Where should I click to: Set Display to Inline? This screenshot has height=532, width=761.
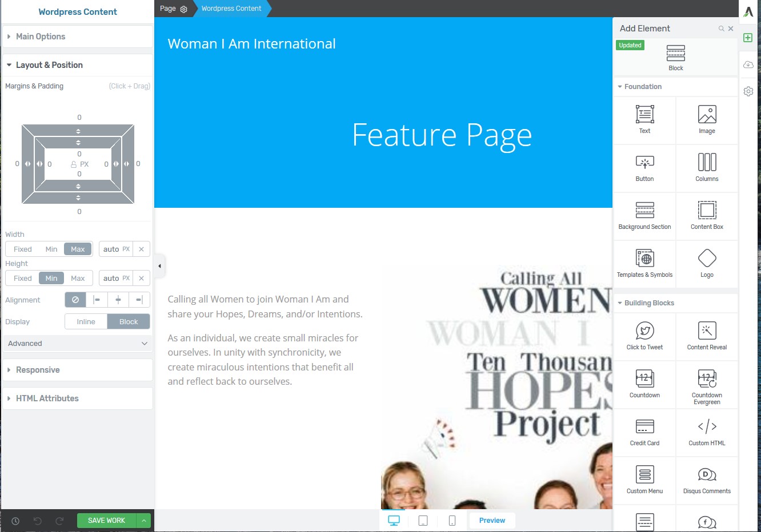click(86, 322)
